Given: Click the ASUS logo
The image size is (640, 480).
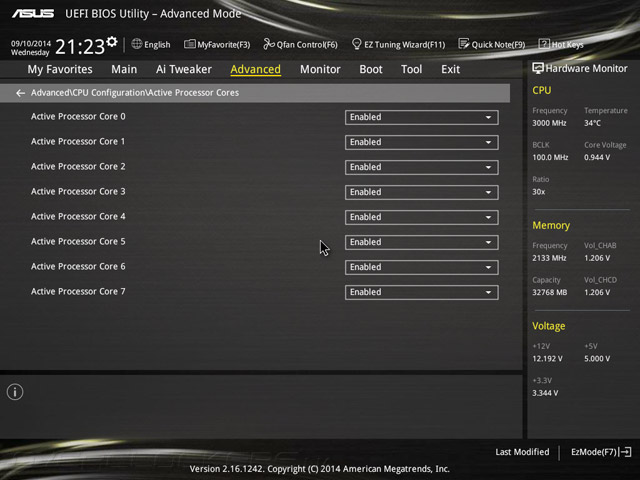Looking at the screenshot, I should click(x=33, y=14).
